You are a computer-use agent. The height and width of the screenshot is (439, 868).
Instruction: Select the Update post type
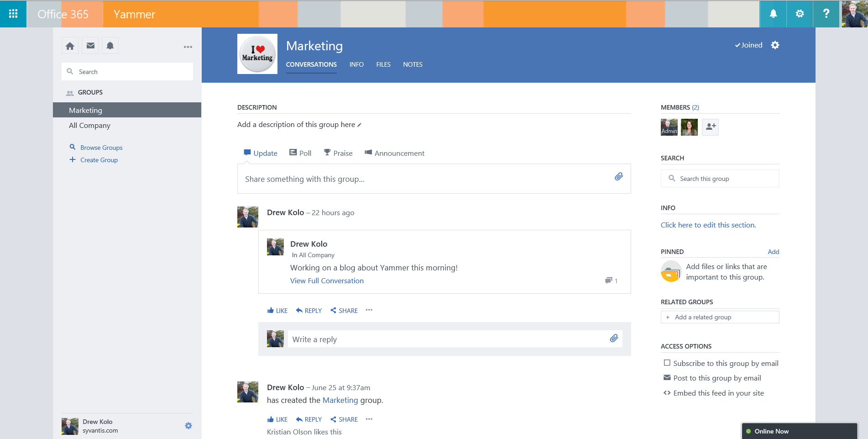(x=261, y=153)
